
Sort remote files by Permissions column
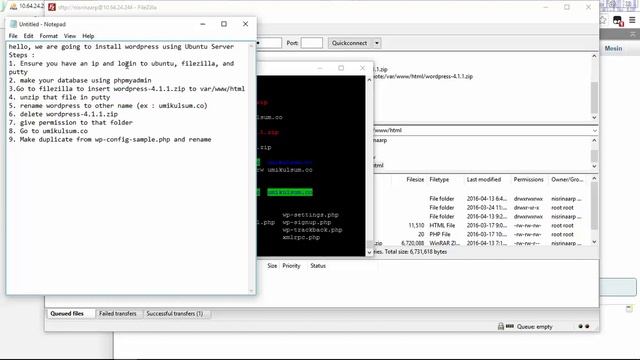(528, 180)
